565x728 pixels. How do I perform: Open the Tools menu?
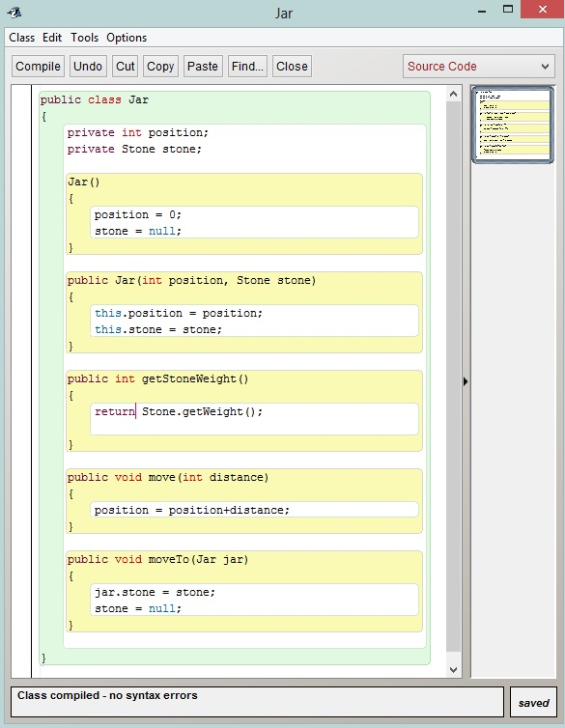[x=84, y=38]
